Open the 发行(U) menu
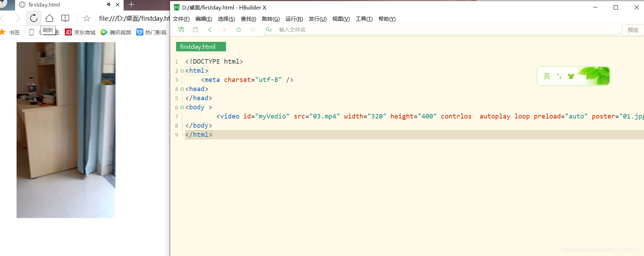This screenshot has height=256, width=644. (x=318, y=19)
